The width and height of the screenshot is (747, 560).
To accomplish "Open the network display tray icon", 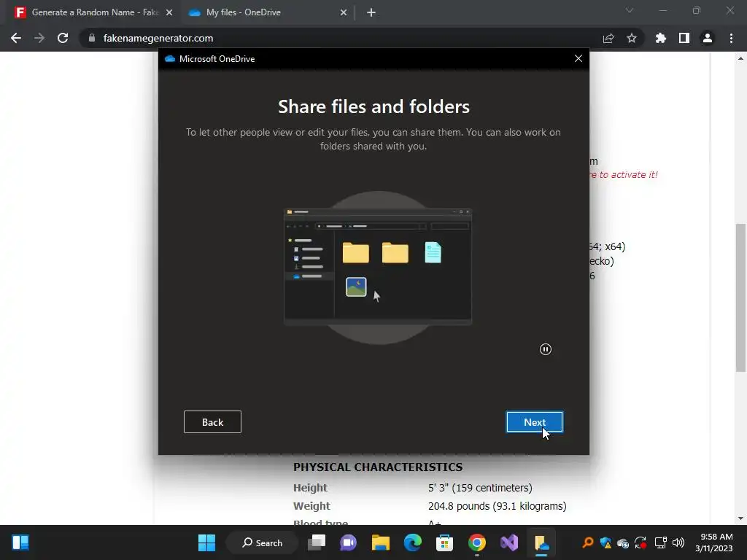I will tap(660, 542).
